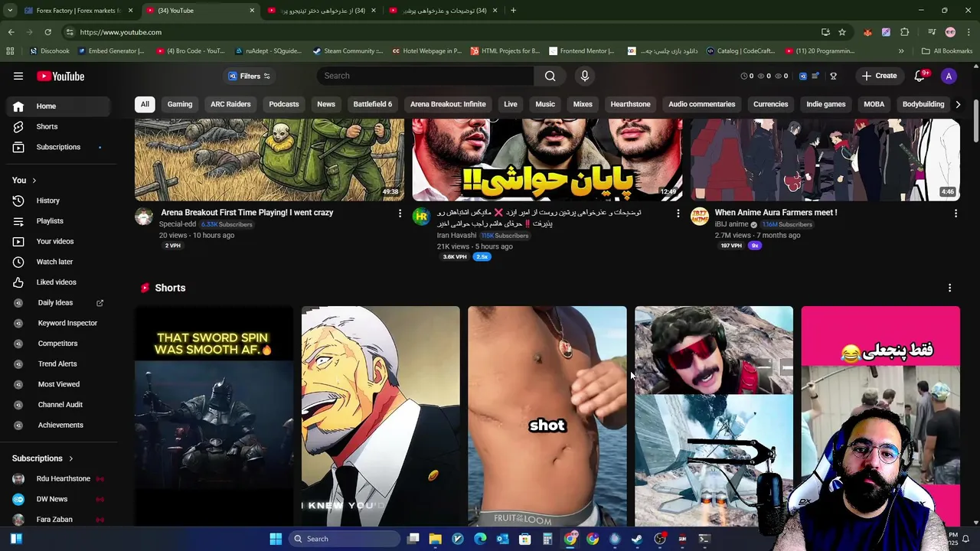980x551 pixels.
Task: Open Chrome media controls icon
Action: click(932, 32)
